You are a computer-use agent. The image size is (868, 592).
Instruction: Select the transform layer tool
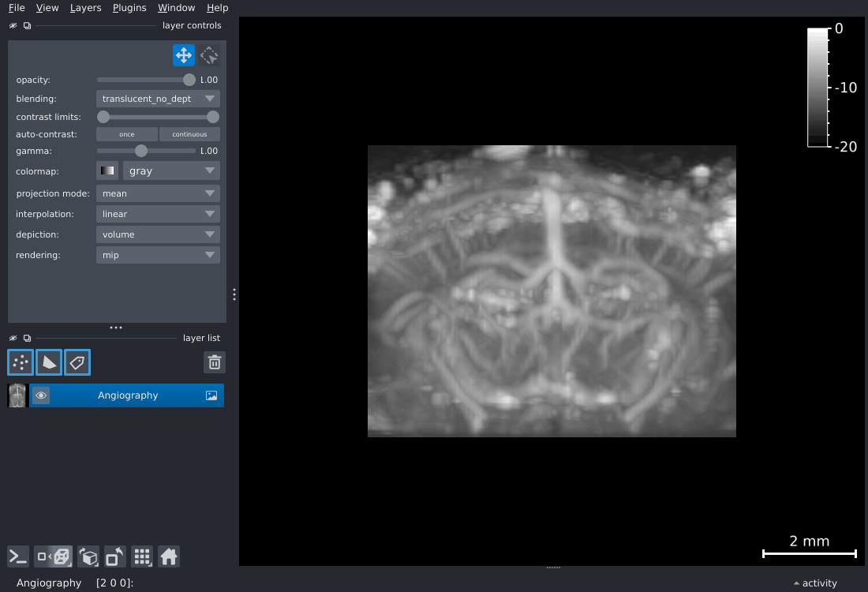pyautogui.click(x=209, y=55)
